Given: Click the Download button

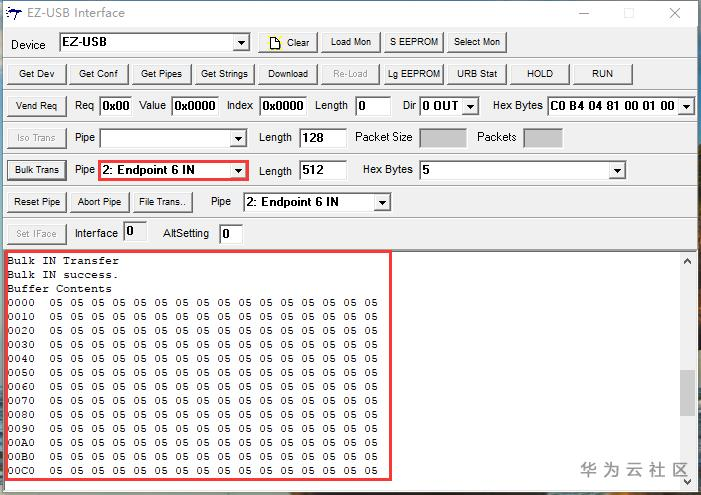Looking at the screenshot, I should point(288,74).
